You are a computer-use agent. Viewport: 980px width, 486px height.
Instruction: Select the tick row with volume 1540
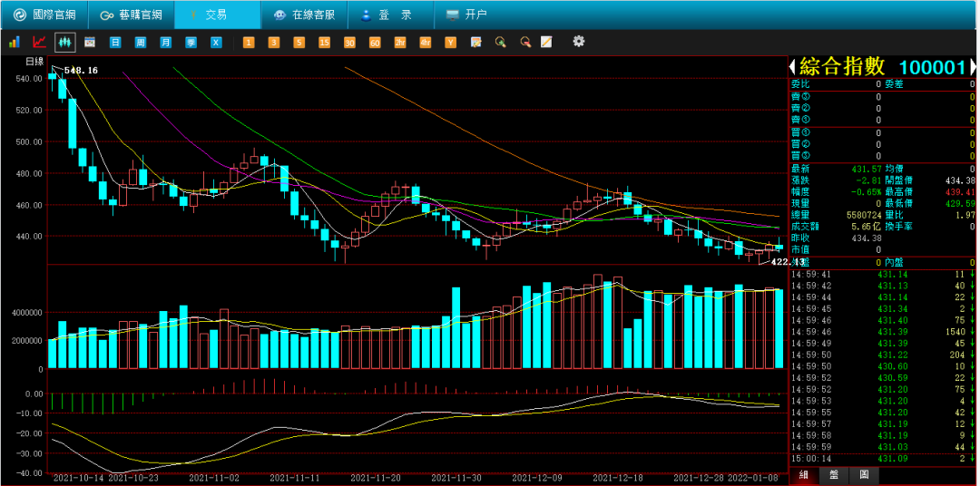click(x=882, y=331)
